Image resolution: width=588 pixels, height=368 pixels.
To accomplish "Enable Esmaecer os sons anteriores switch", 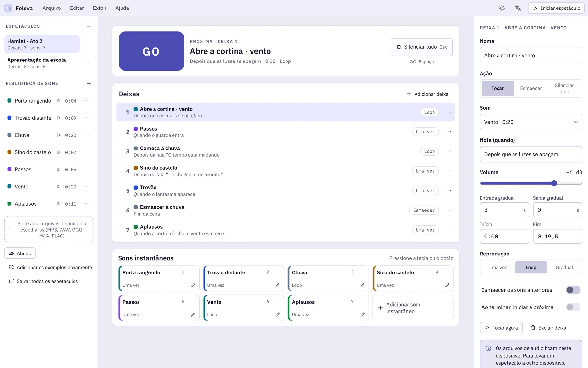I will click(573, 290).
